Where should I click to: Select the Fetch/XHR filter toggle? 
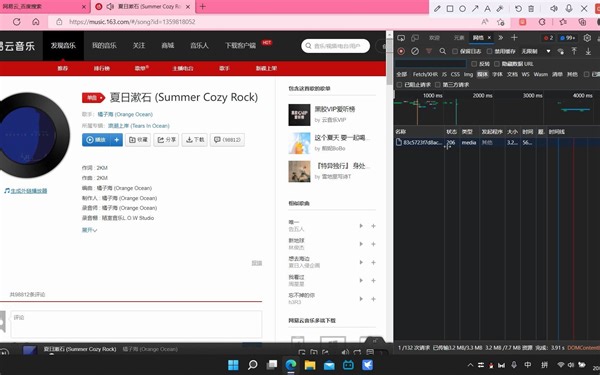pos(425,74)
